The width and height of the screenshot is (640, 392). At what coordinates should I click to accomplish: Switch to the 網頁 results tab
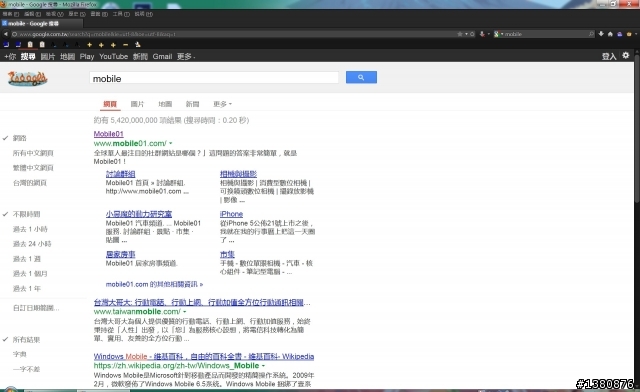[x=110, y=104]
